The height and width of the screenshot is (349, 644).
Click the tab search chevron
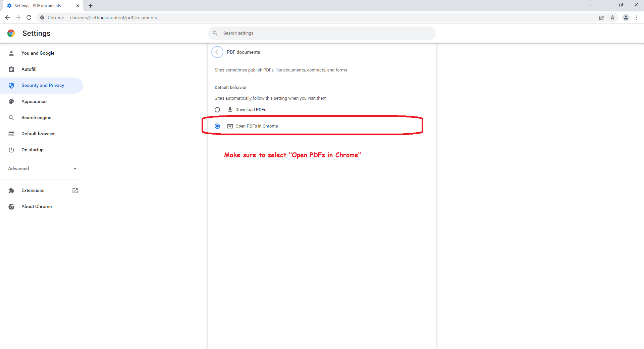590,5
